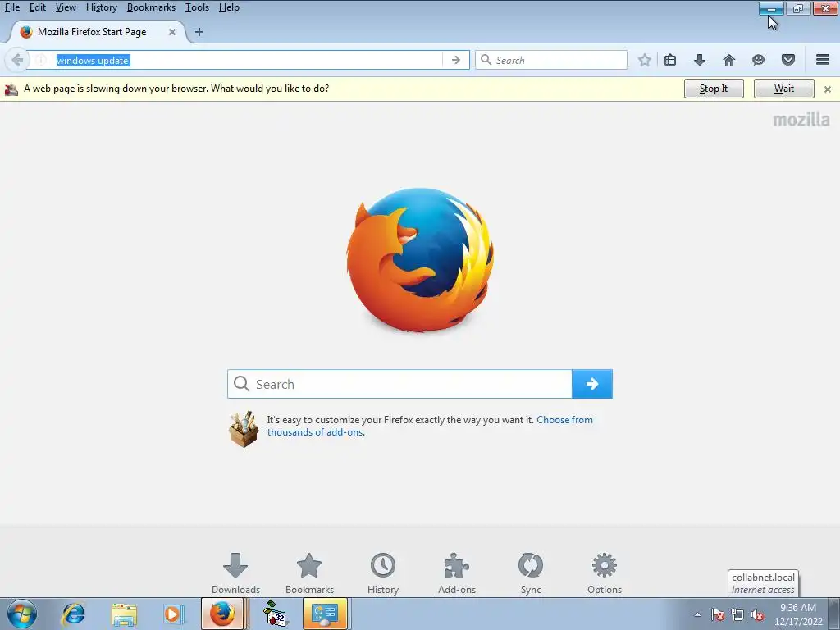Screen dimensions: 840x630
Task: Open the taskbar application with the 32 icon
Action: [275, 614]
